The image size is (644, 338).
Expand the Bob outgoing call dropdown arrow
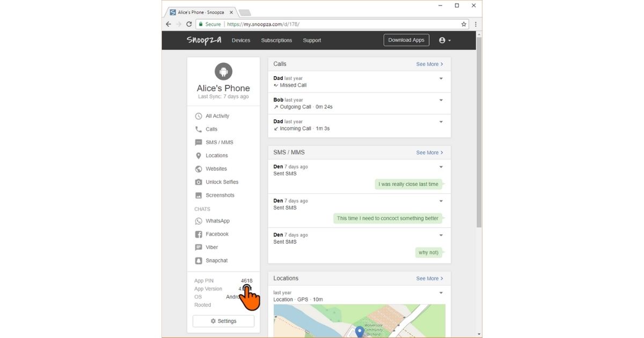pyautogui.click(x=441, y=100)
